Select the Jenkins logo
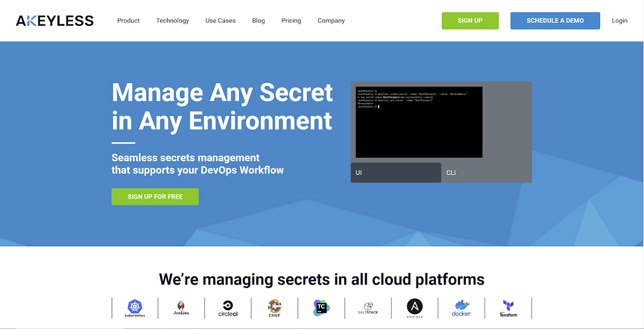644x329 pixels. [x=181, y=308]
